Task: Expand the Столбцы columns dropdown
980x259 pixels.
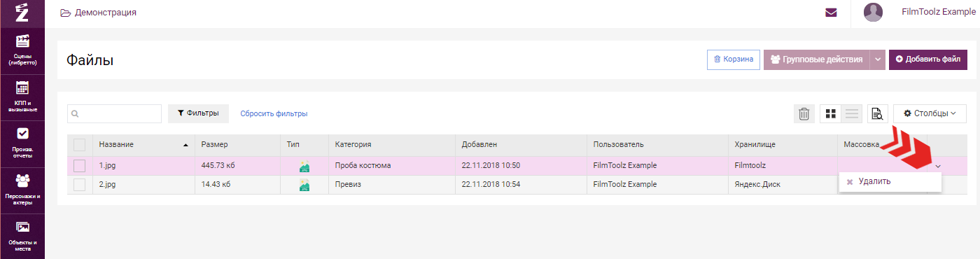Action: pos(930,113)
